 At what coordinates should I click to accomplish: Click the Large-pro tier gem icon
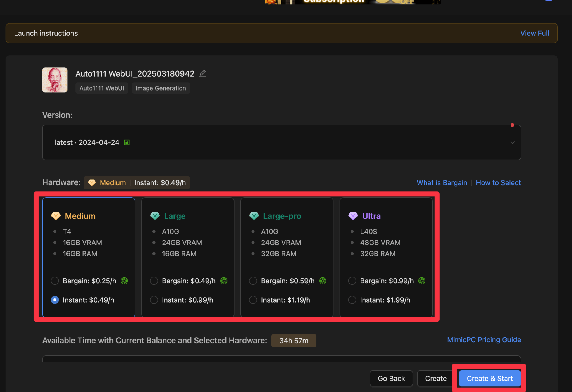(x=254, y=216)
